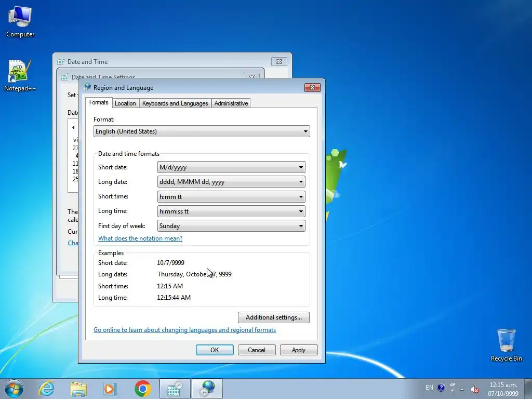Switch to Date and Time taskbar window

(175, 389)
